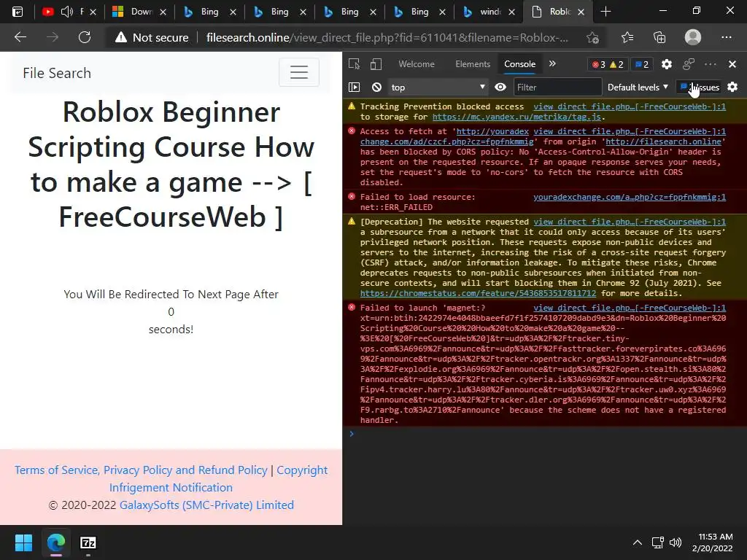Close the DevTools panel
Viewport: 747px width, 560px height.
[732, 64]
